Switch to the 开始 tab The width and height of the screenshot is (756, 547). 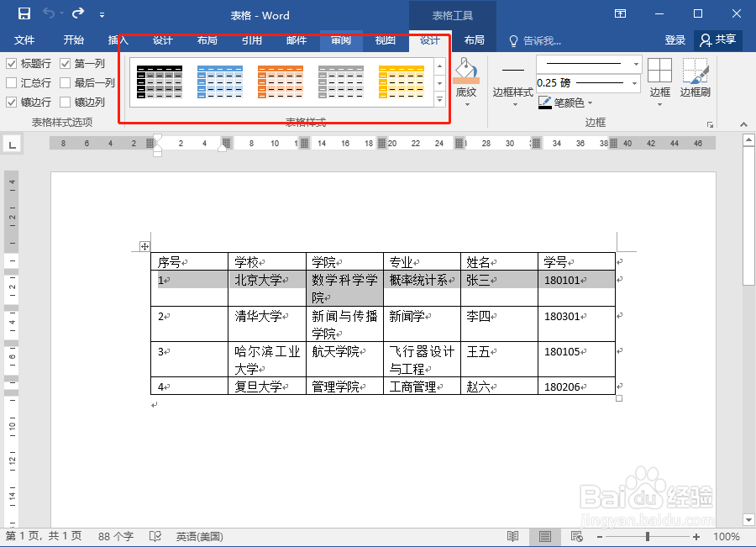click(x=73, y=40)
